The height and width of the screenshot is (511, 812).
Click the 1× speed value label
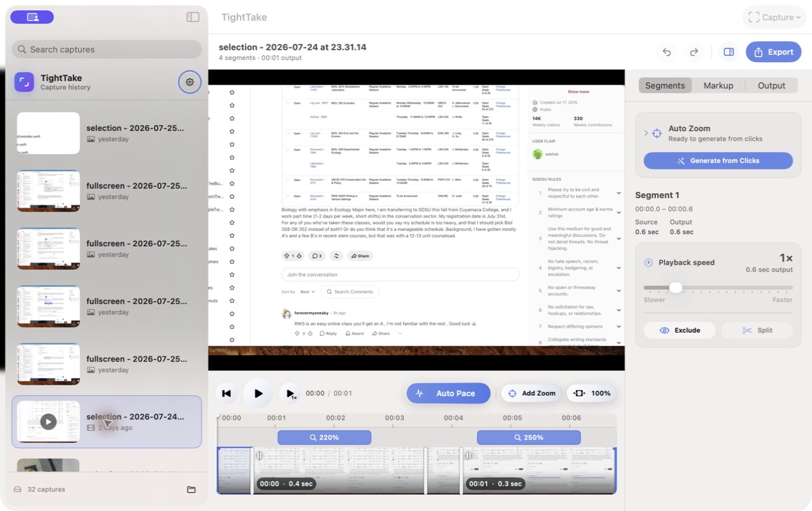(x=785, y=258)
